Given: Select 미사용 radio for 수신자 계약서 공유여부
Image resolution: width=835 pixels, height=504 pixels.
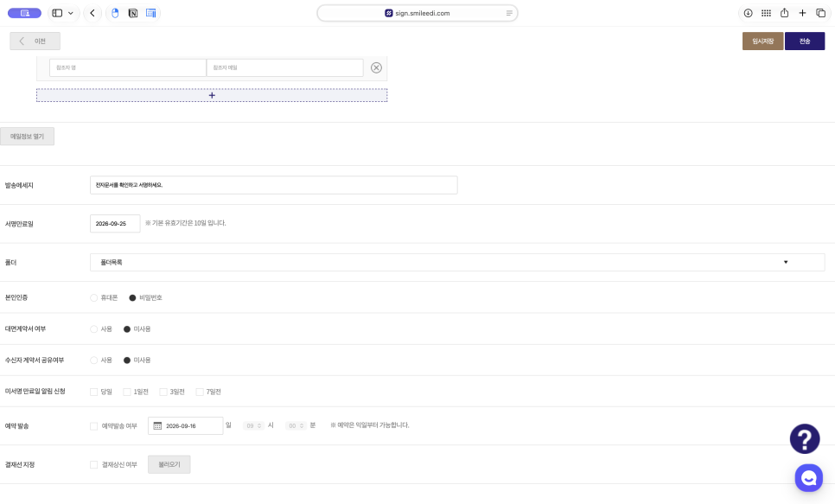Looking at the screenshot, I should pyautogui.click(x=127, y=360).
